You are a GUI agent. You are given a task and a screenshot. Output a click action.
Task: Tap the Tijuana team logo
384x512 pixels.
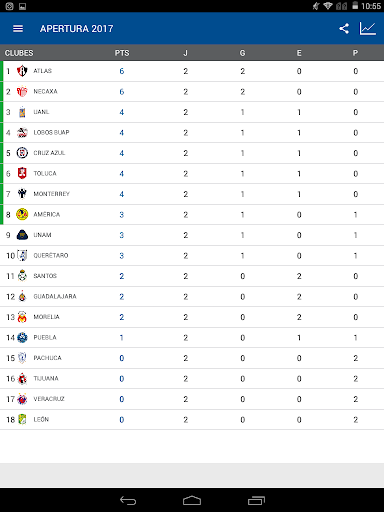point(22,378)
